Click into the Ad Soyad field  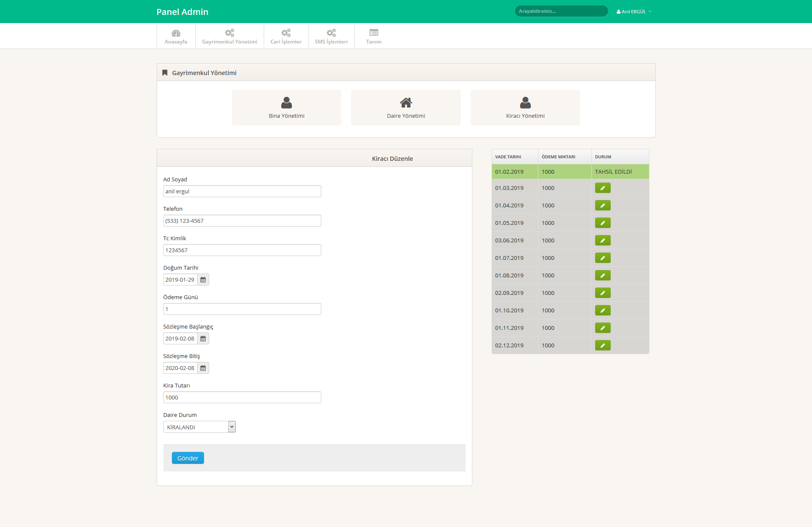tap(242, 191)
